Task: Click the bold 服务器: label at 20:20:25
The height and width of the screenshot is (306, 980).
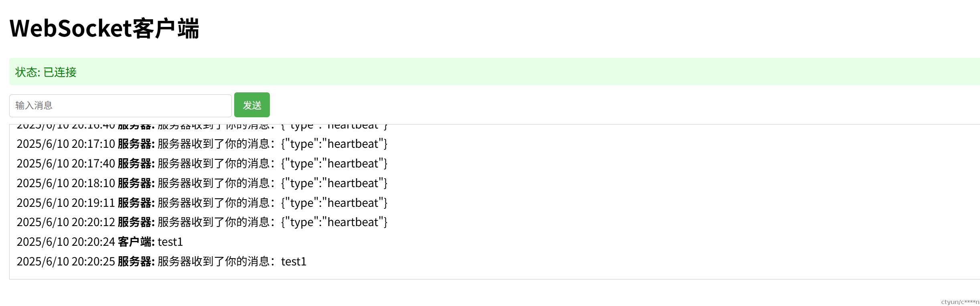Action: [136, 261]
